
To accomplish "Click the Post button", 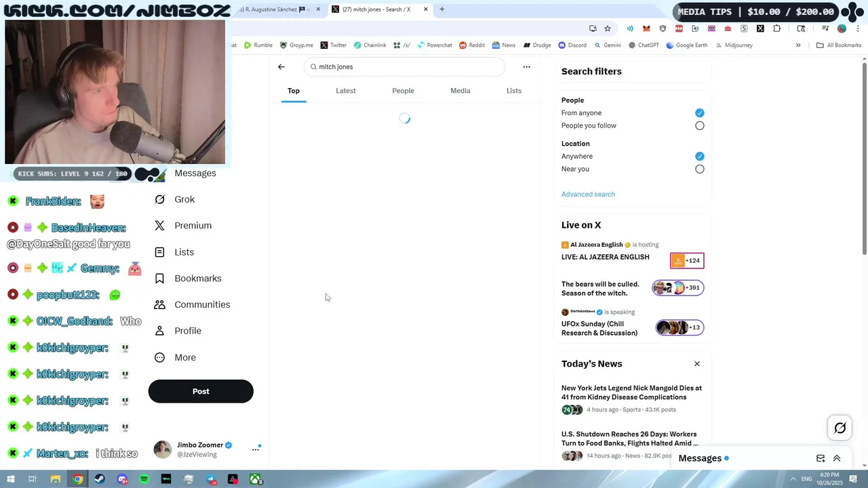I will [201, 392].
